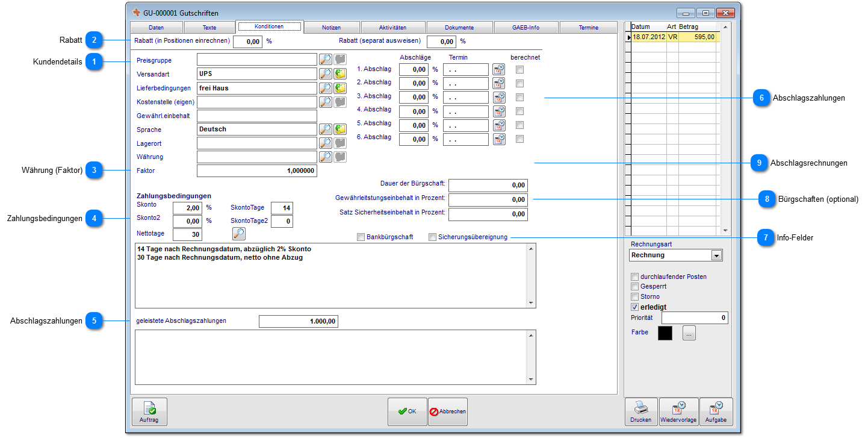Open the grey folder icon beside Lagerort
The image size is (868, 438).
[x=341, y=143]
